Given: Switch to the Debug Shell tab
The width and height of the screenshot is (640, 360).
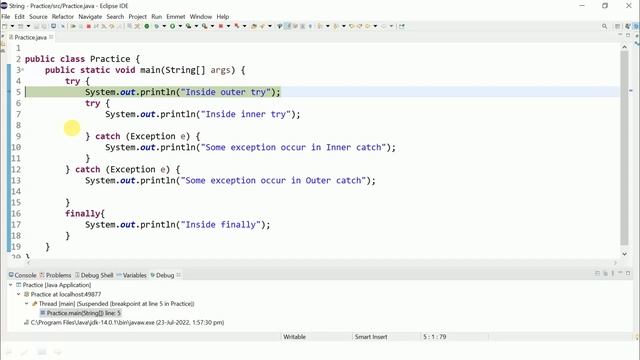Looking at the screenshot, I should click(94, 275).
